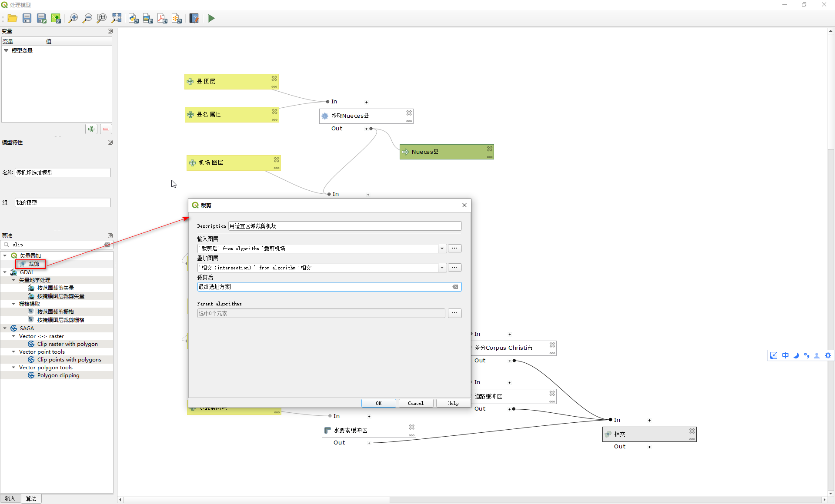This screenshot has width=835, height=504.
Task: Clear the clip search box
Action: (x=107, y=245)
